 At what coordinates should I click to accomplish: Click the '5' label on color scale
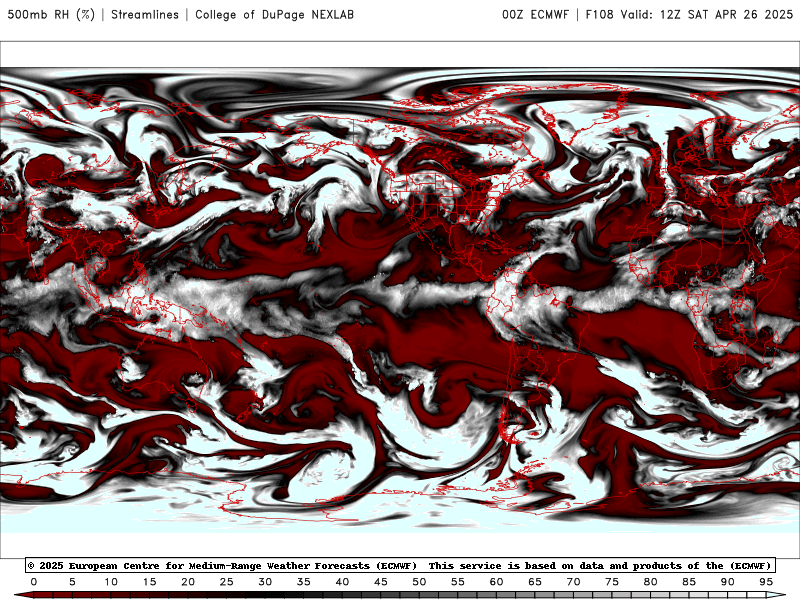tap(72, 582)
